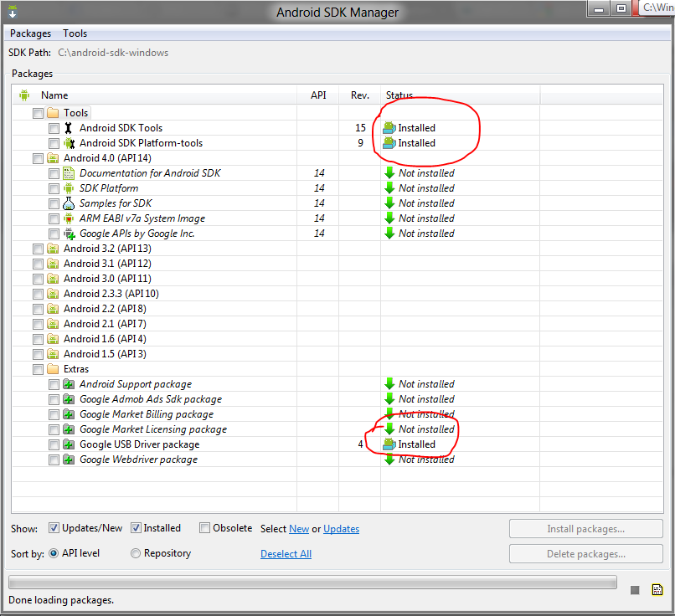The height and width of the screenshot is (616, 675).
Task: Click the Done loading packages status text
Action: click(61, 600)
